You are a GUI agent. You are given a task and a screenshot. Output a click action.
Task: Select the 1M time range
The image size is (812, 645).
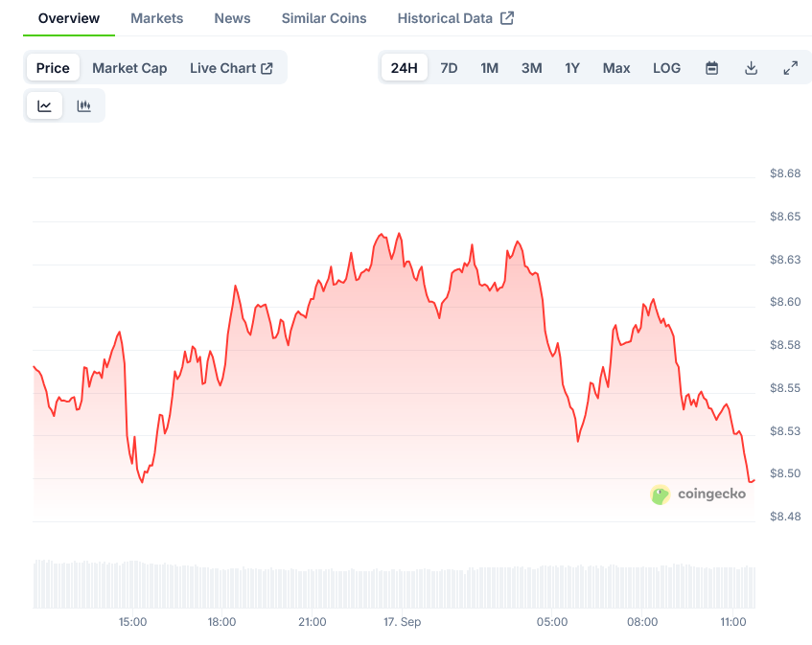pyautogui.click(x=489, y=68)
